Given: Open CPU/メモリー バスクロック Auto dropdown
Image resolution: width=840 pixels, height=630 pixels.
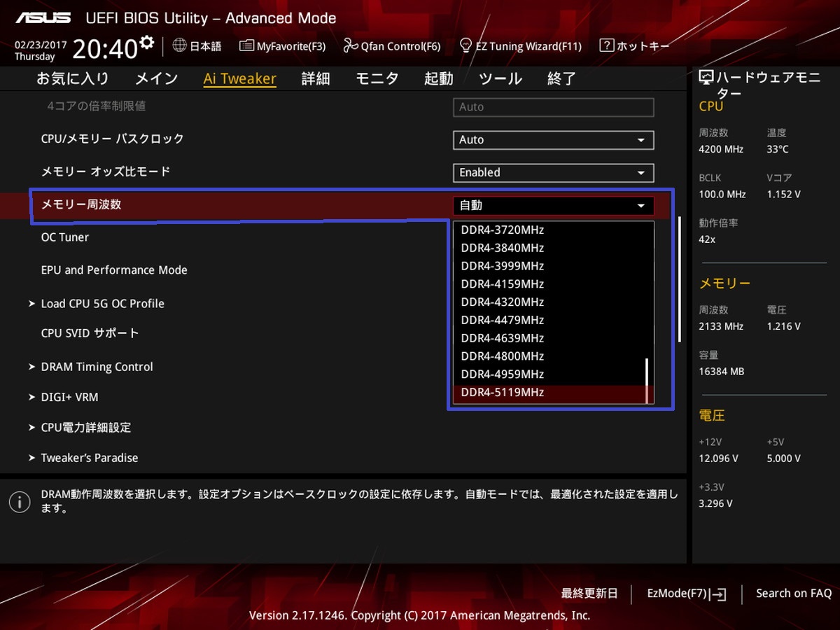Looking at the screenshot, I should tap(554, 140).
